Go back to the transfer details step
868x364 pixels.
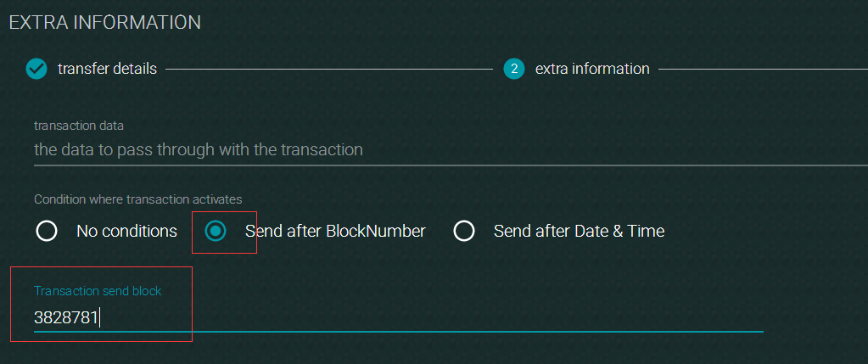tap(107, 69)
